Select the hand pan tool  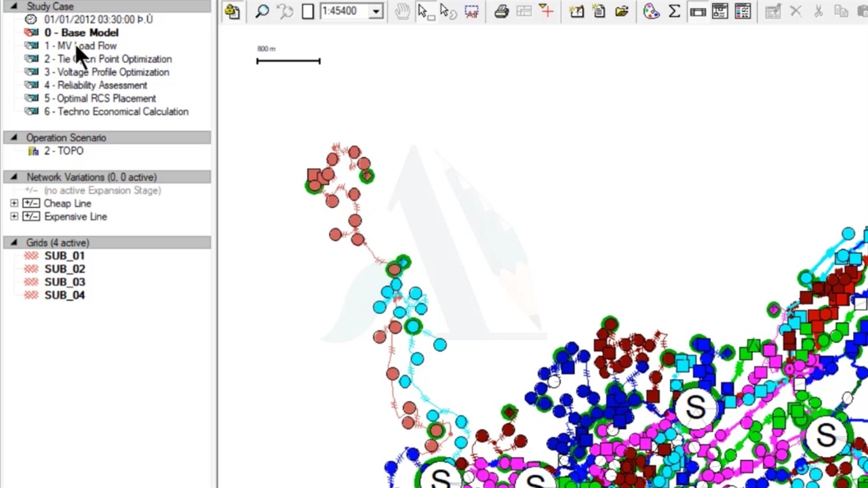pos(402,12)
